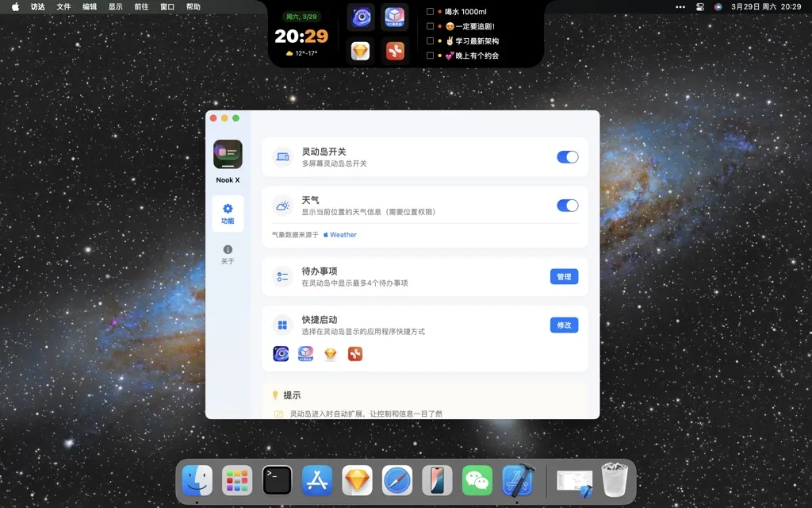Open the cube app shortcut in the island

pyautogui.click(x=395, y=17)
